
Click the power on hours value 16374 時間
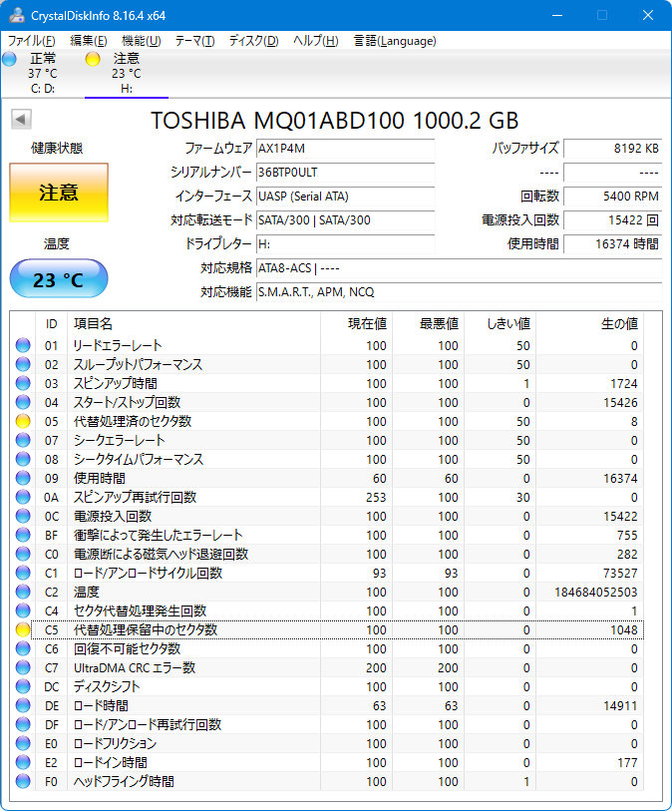(612, 244)
